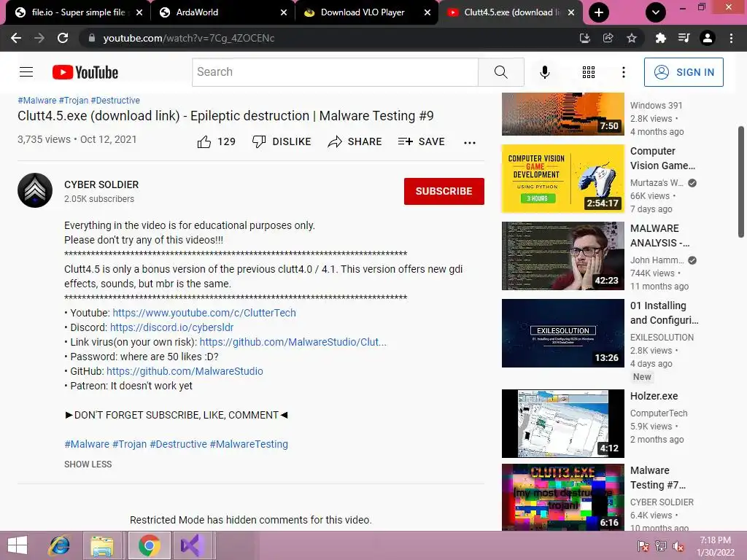Collapse the description with SHOW LESS

(88, 464)
